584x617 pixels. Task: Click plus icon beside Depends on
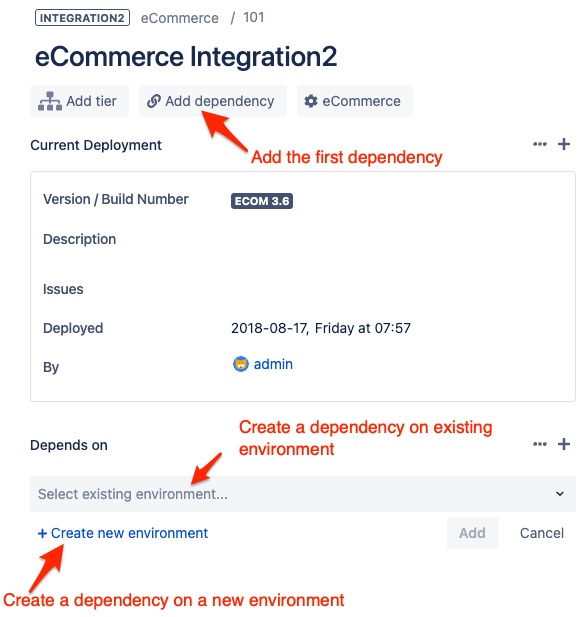click(564, 444)
